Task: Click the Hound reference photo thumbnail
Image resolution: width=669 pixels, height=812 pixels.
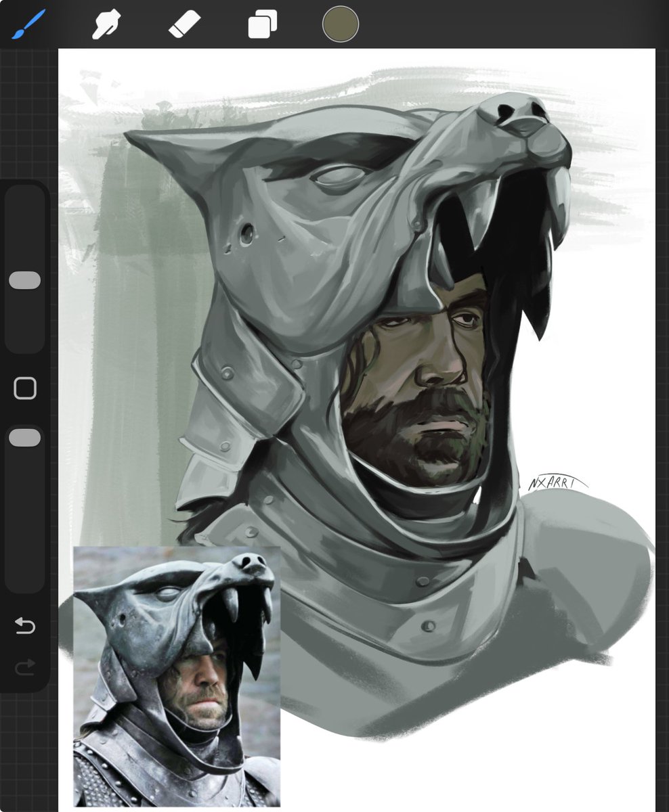Action: pos(177,677)
